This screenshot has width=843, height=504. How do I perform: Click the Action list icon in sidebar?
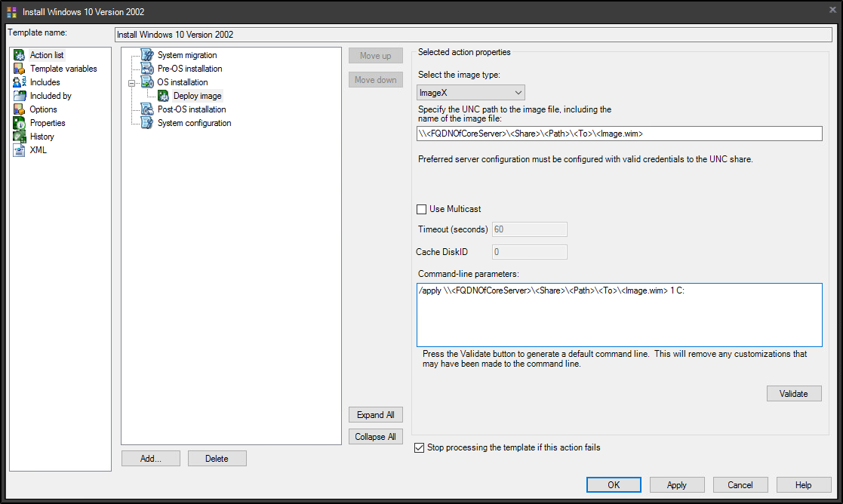[20, 55]
